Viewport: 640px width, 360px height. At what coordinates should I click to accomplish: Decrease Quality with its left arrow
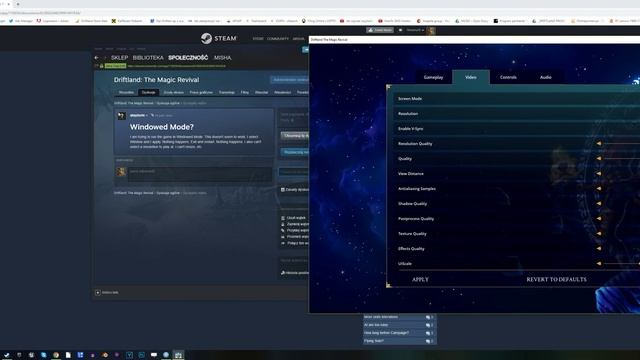click(599, 158)
